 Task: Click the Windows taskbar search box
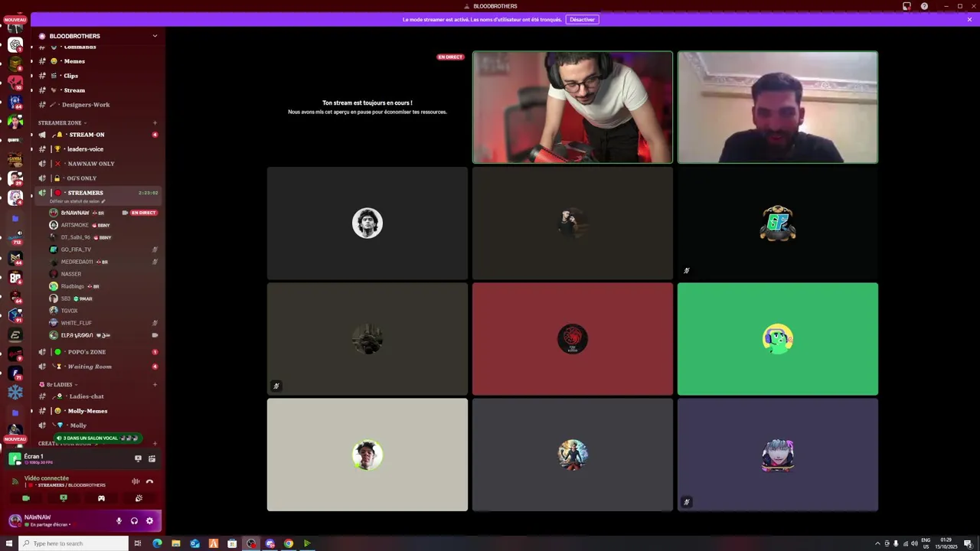pyautogui.click(x=74, y=543)
